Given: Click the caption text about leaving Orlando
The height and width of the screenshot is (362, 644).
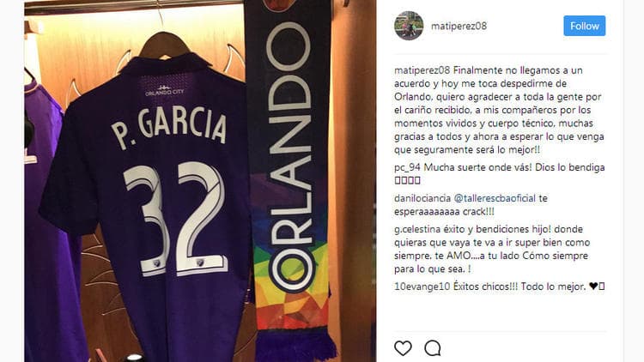Looking at the screenshot, I should point(500,110).
